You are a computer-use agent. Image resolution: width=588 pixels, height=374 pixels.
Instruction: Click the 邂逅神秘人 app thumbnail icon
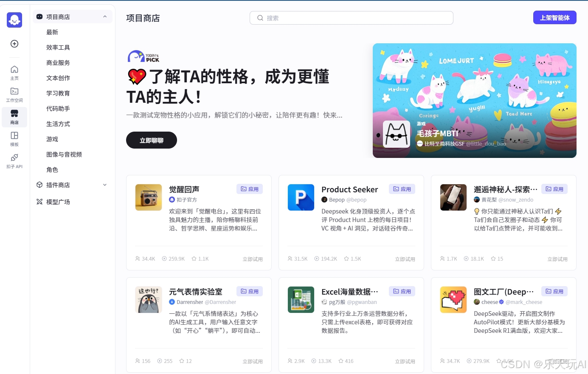tap(453, 197)
